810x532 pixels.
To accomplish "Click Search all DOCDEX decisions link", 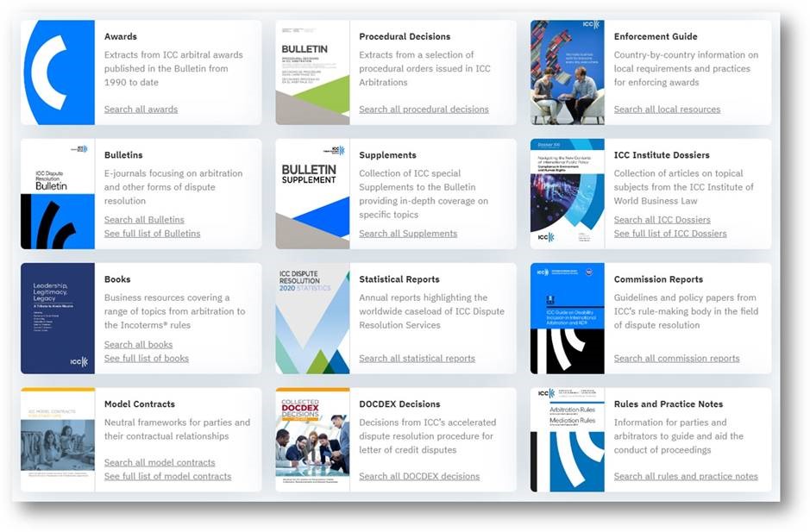I will 419,476.
